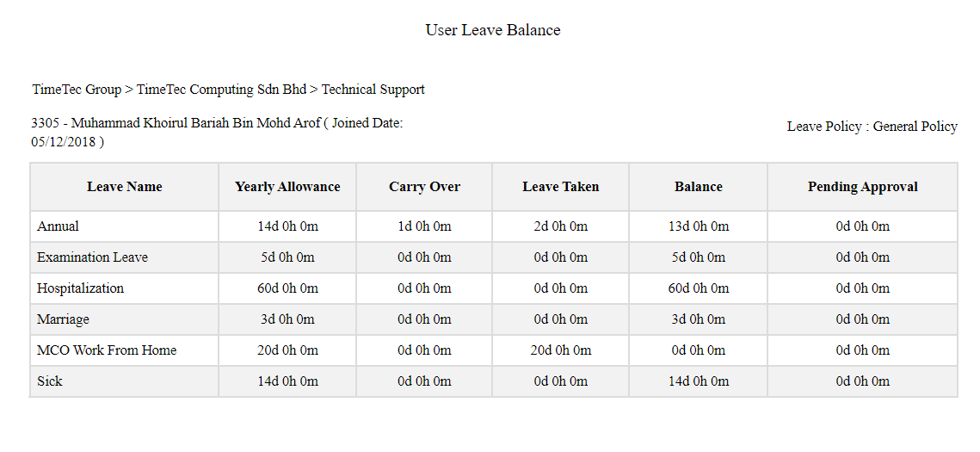
Task: Click the Annual leave row name
Action: 59,226
